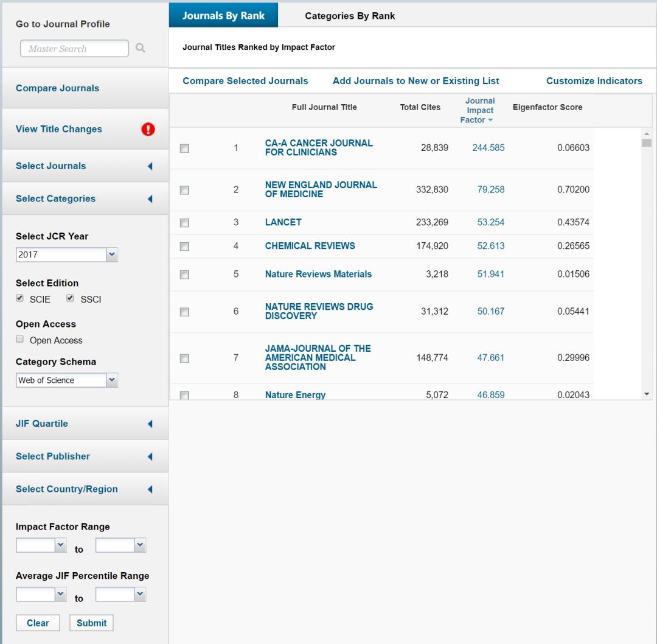Click scrollbar down arrow in journal list
The width and height of the screenshot is (657, 644).
pyautogui.click(x=647, y=394)
